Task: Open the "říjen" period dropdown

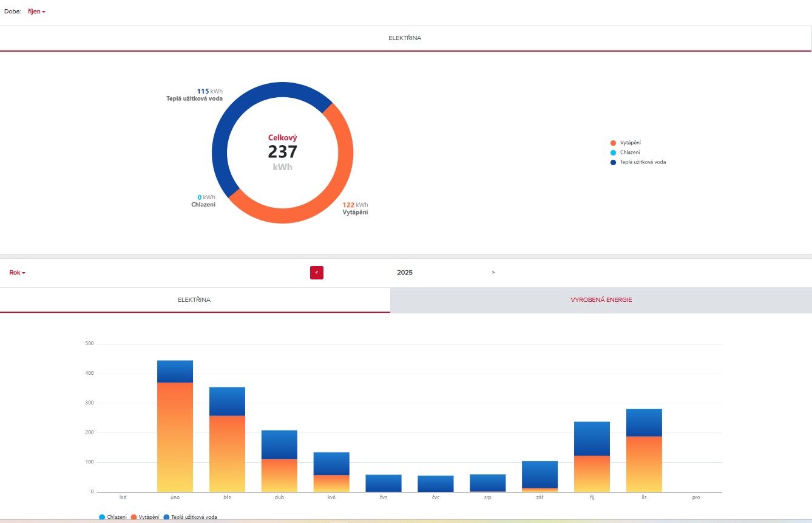Action: click(36, 12)
